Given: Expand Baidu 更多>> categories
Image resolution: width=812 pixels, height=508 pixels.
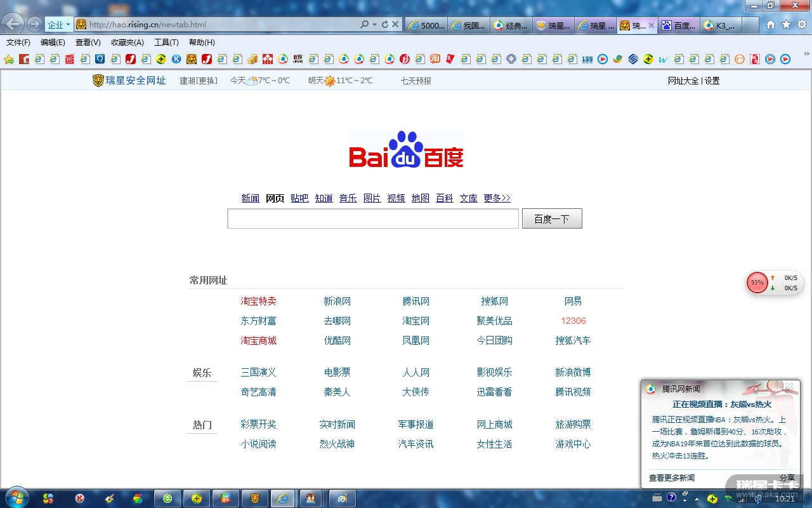Looking at the screenshot, I should (497, 198).
